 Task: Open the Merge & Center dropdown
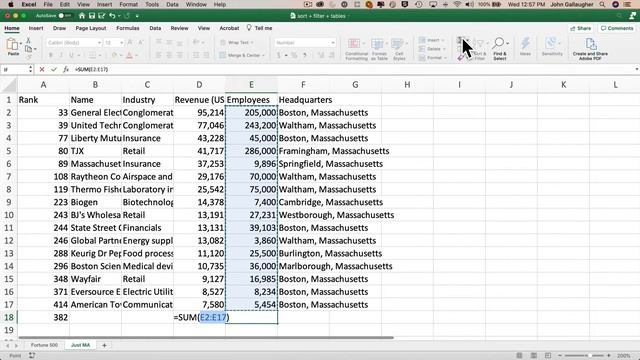[x=263, y=55]
